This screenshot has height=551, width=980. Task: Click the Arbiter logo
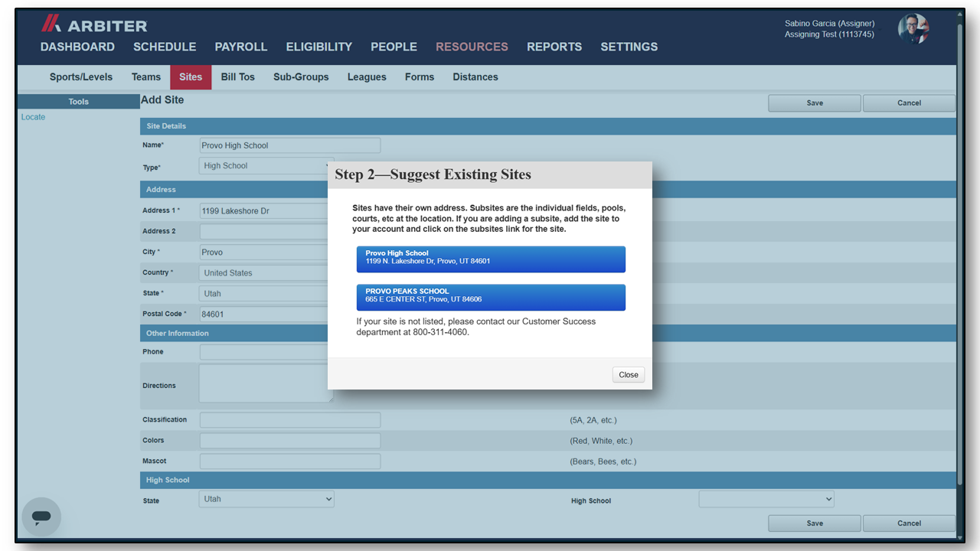pos(94,25)
